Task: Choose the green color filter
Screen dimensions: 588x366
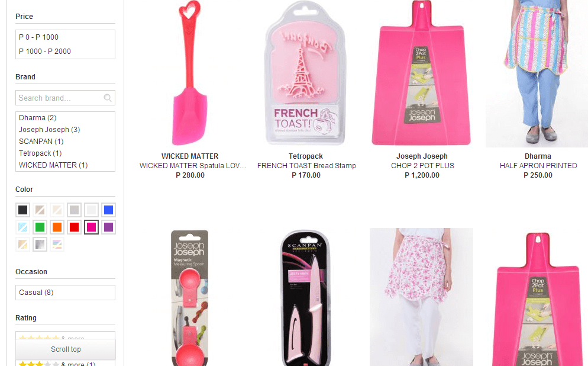Action: point(40,227)
